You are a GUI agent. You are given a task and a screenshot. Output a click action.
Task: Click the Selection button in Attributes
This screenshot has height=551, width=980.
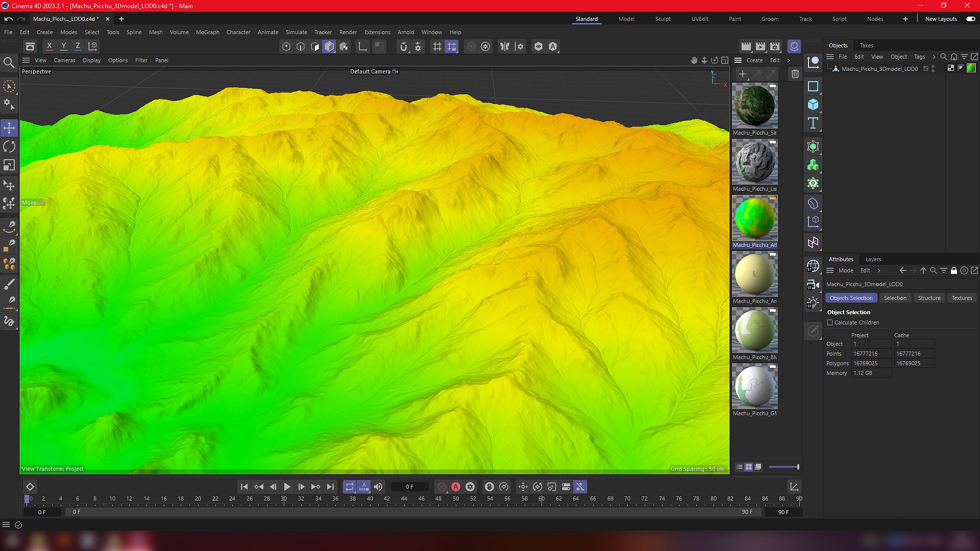pyautogui.click(x=895, y=298)
